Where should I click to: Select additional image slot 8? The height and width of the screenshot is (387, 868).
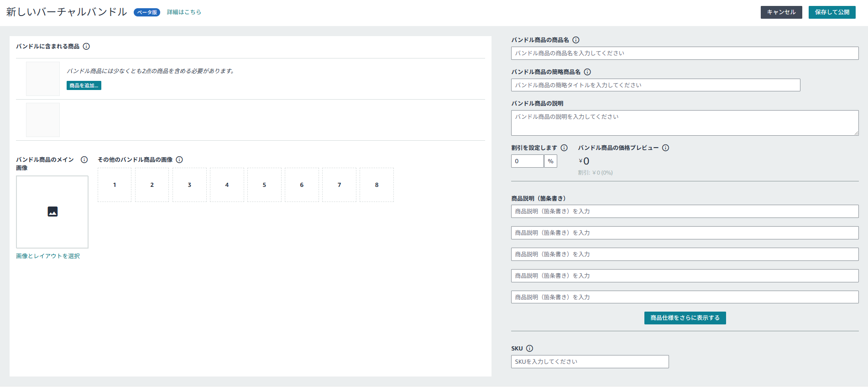tap(376, 185)
